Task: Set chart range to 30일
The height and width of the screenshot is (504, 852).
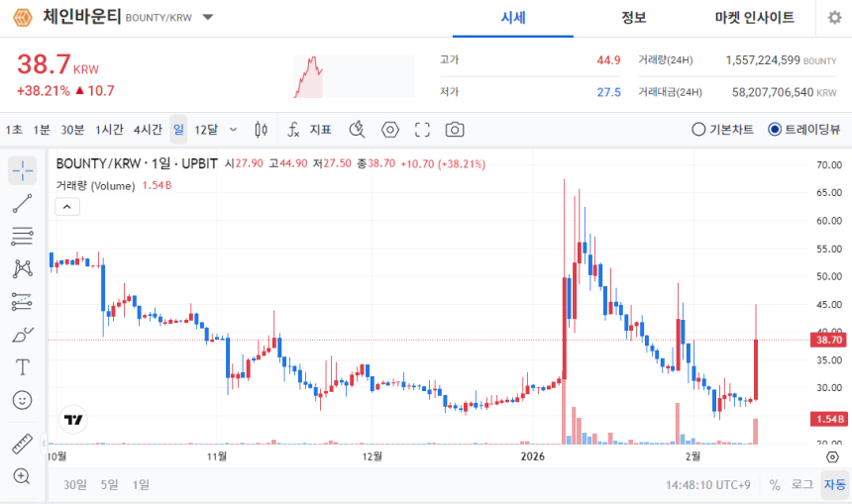Action: 75,484
